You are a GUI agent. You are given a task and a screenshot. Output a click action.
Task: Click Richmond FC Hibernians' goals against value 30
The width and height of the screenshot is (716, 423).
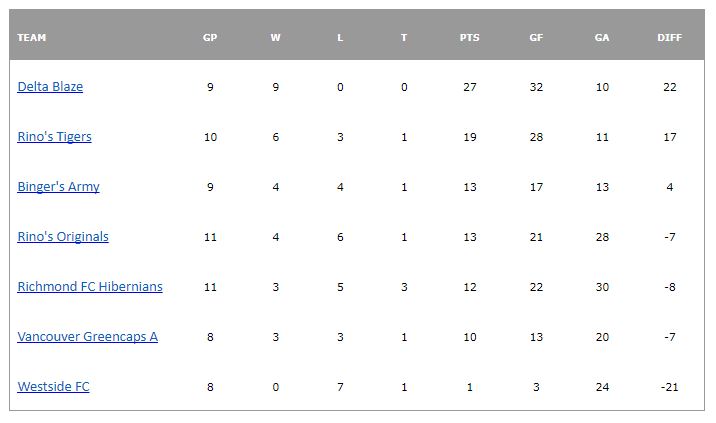602,287
